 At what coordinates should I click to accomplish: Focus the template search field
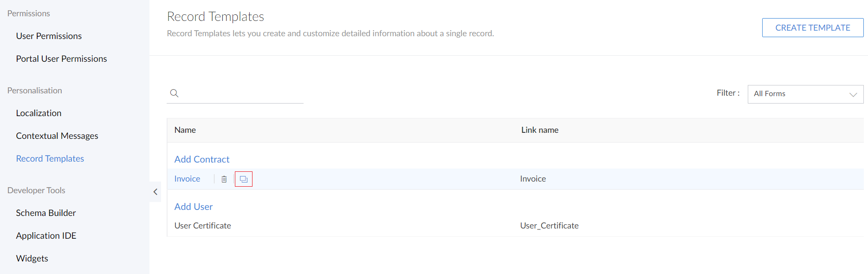click(241, 93)
